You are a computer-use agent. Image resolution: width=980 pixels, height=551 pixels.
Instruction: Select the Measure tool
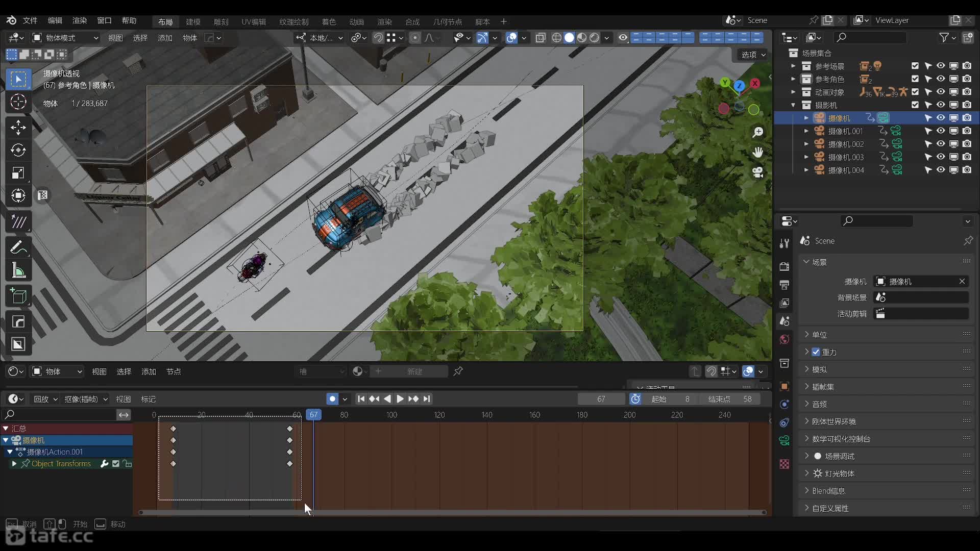point(18,270)
